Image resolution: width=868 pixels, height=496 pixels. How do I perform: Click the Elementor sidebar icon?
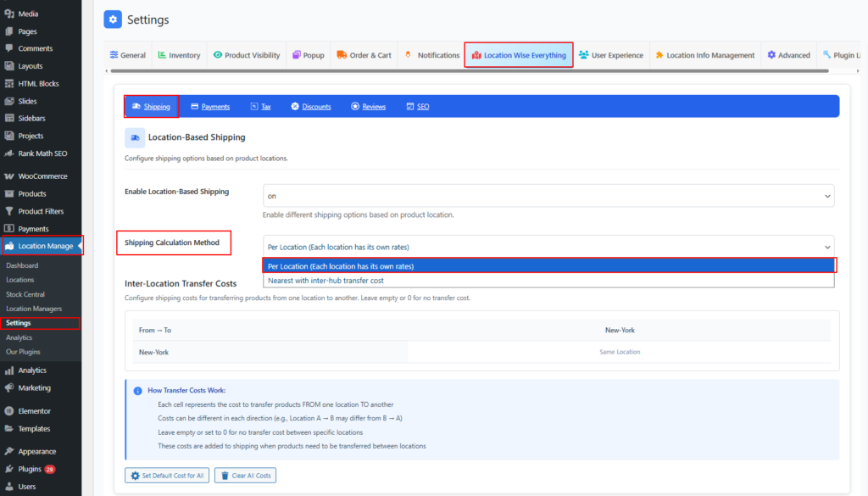click(x=8, y=411)
